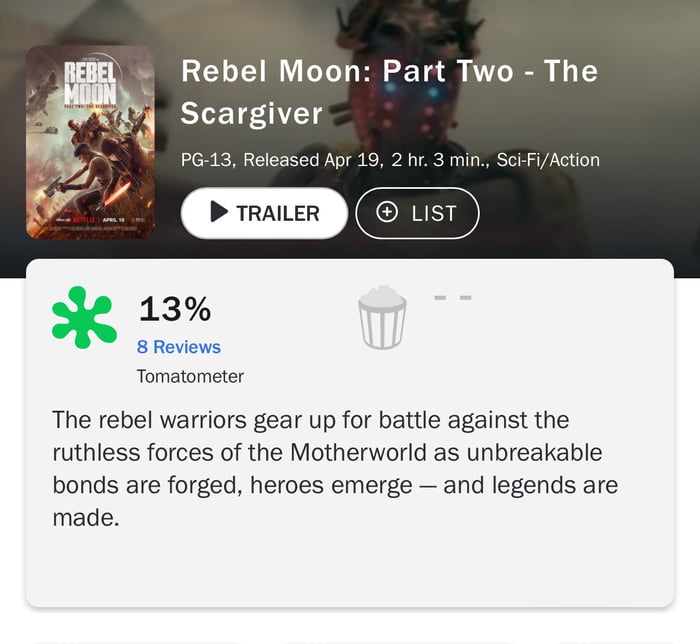Click the empty popcorn bucket icon
This screenshot has height=644, width=700.
click(382, 318)
